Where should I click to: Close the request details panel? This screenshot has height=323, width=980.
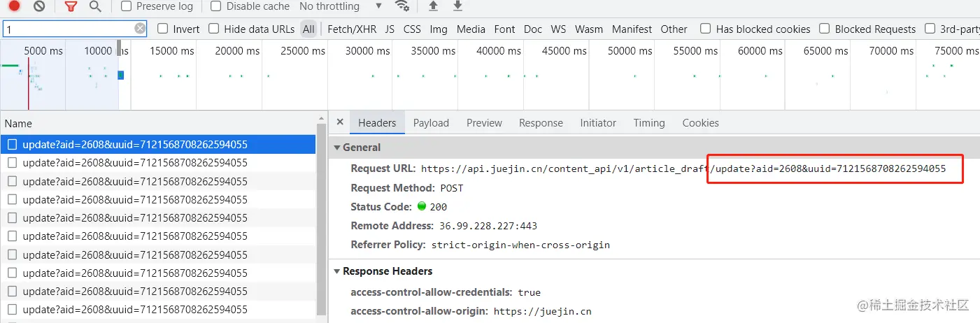tap(340, 122)
